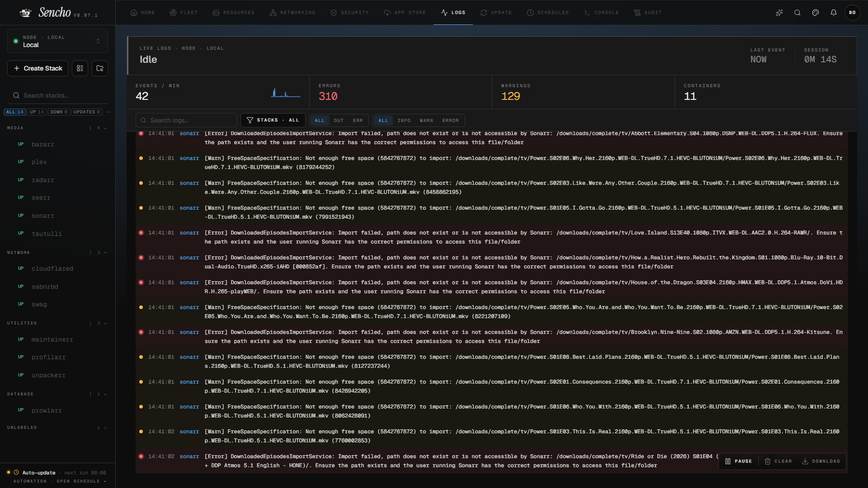Image resolution: width=868 pixels, height=488 pixels.
Task: Open the Fleet tab
Action: click(184, 13)
